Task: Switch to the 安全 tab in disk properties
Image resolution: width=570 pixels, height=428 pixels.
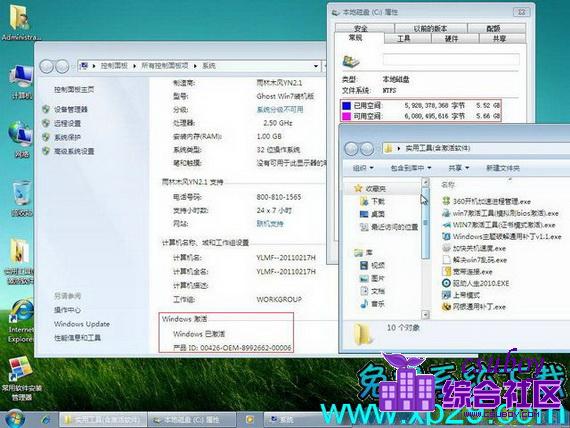Action: click(x=360, y=28)
